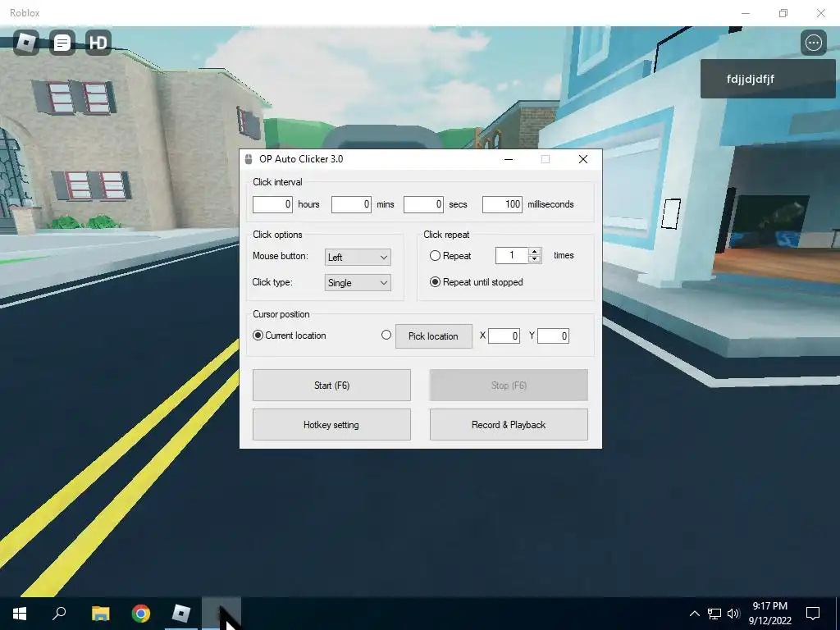Open the Roblox more options ellipsis button
840x630 pixels.
[813, 43]
